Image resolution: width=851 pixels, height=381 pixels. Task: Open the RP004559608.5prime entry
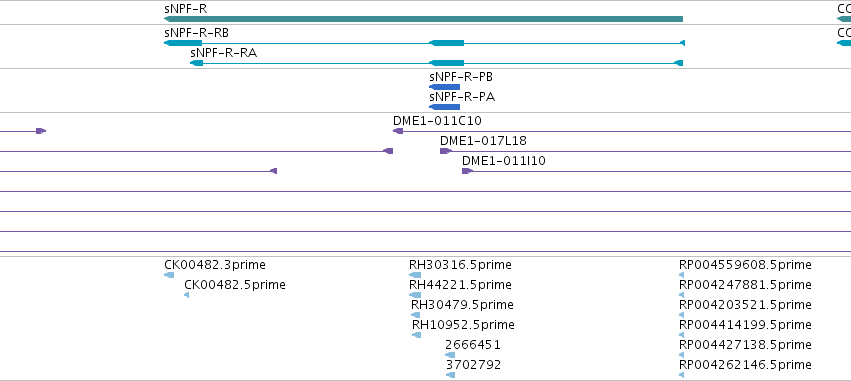pos(745,265)
